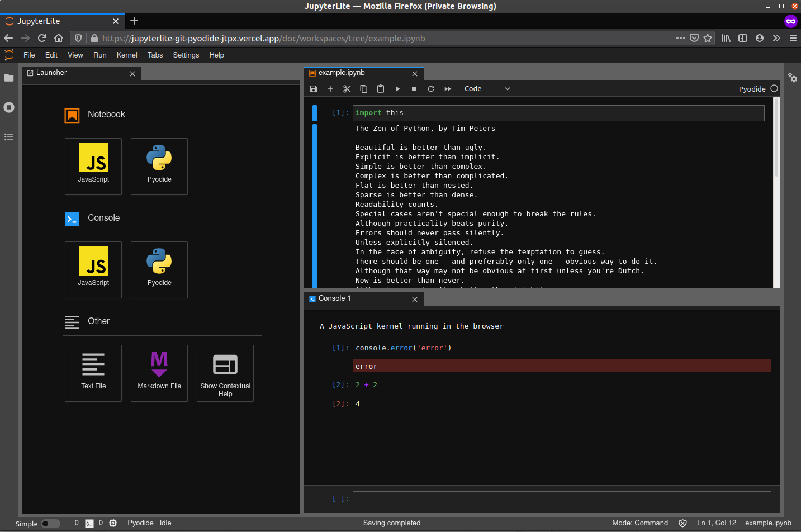Open the file browser sidebar panel

[9, 78]
